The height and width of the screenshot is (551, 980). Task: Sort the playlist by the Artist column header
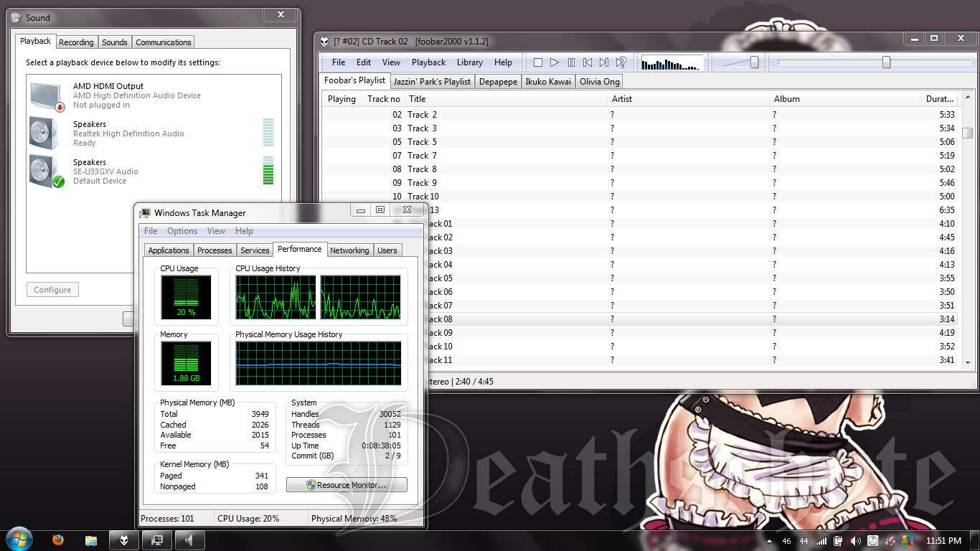tap(688, 99)
